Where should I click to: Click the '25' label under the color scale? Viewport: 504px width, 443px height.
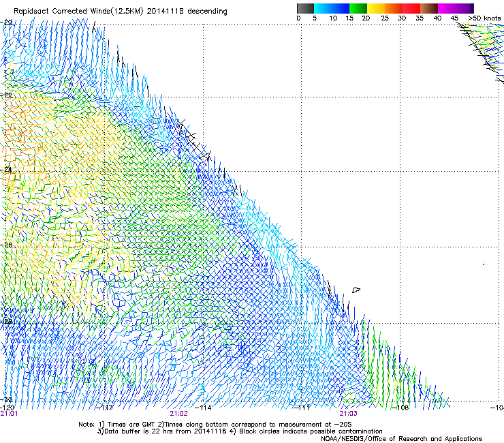385,18
